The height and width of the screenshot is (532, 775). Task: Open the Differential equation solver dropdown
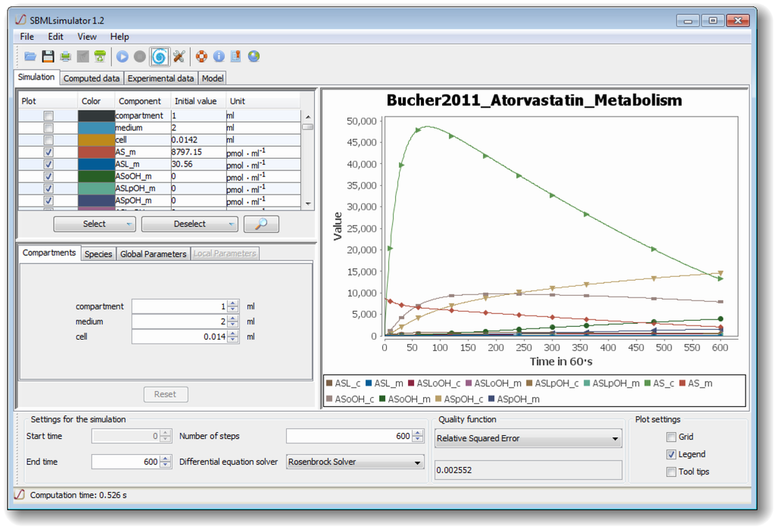[x=355, y=462]
